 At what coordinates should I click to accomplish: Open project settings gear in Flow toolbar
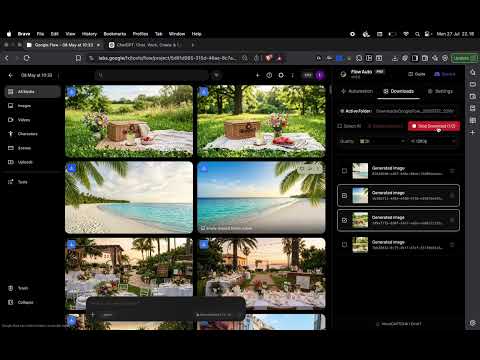click(281, 75)
